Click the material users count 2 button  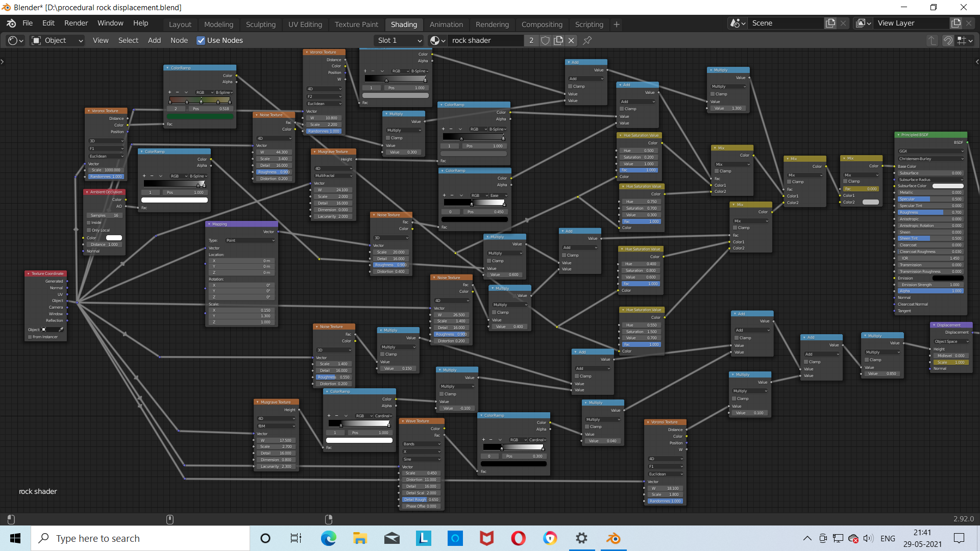point(531,40)
